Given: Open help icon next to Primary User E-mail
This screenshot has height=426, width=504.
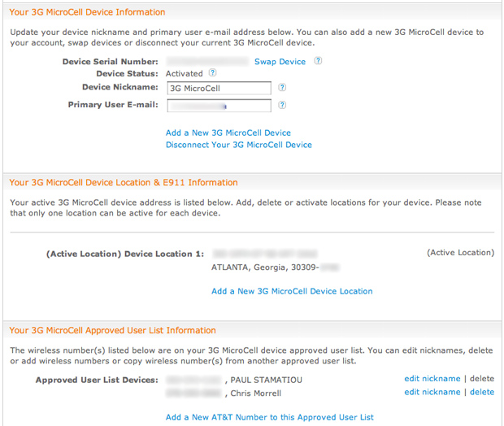Looking at the screenshot, I should 282,105.
